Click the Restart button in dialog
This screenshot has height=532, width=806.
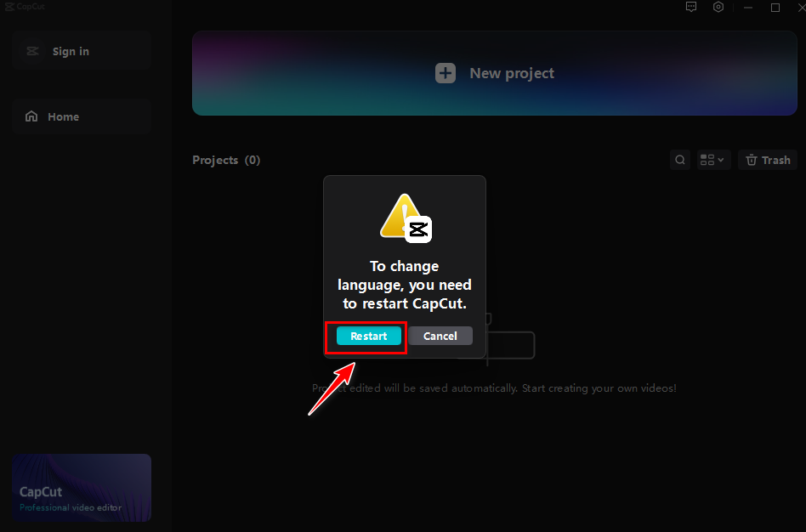(x=368, y=337)
